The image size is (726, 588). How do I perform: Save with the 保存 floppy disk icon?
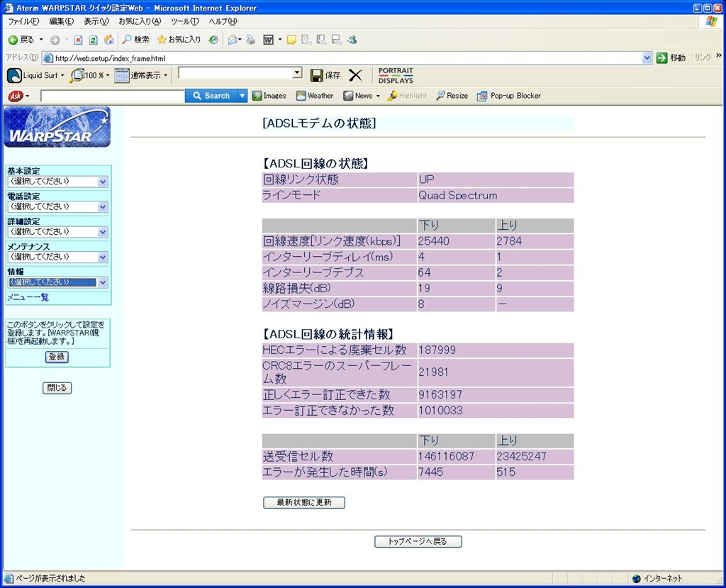(x=317, y=75)
